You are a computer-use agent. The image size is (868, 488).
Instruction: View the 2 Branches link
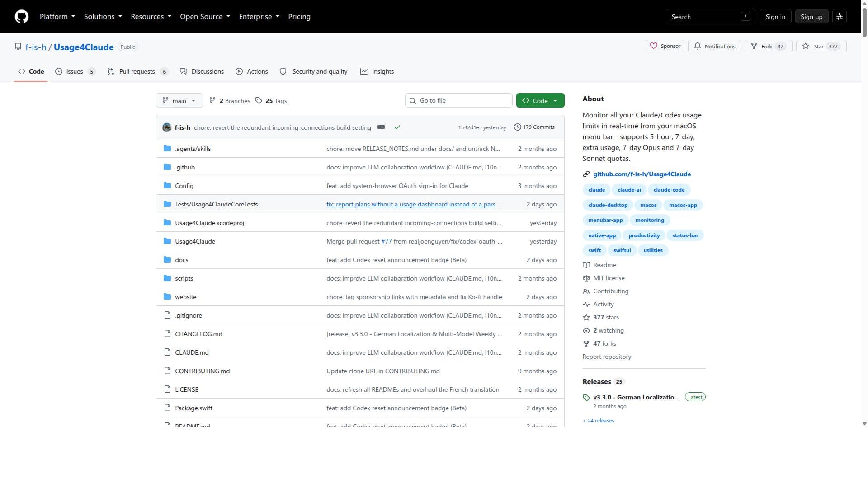[230, 101]
